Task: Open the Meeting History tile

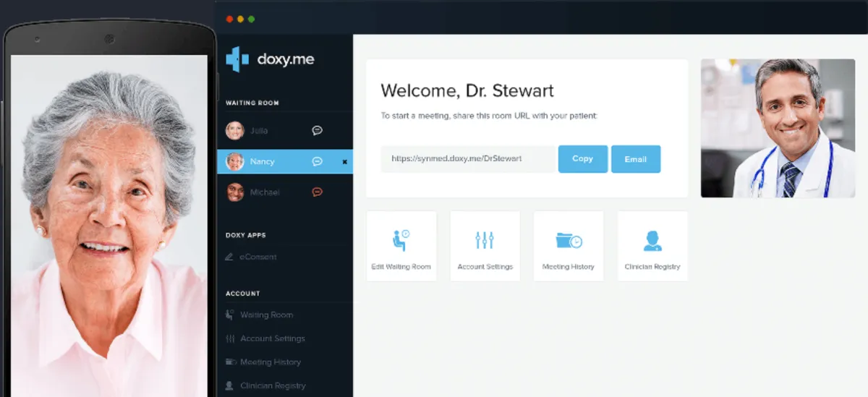Action: coord(569,246)
